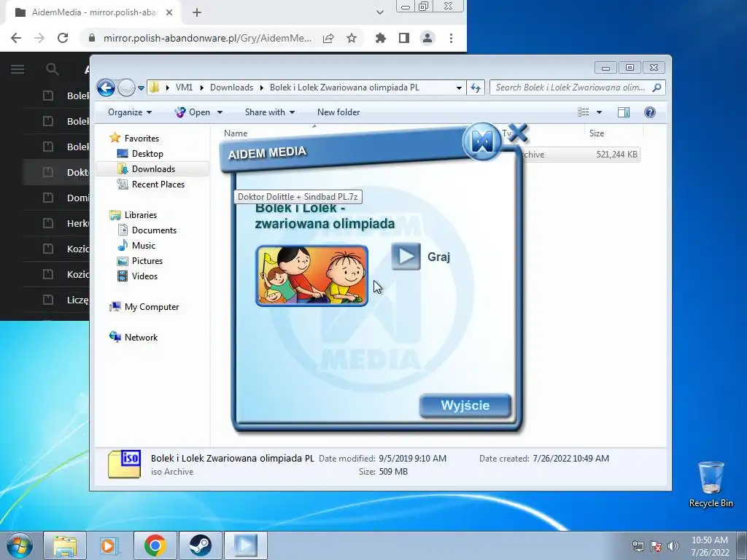Toggle the preview pane icon

[624, 112]
